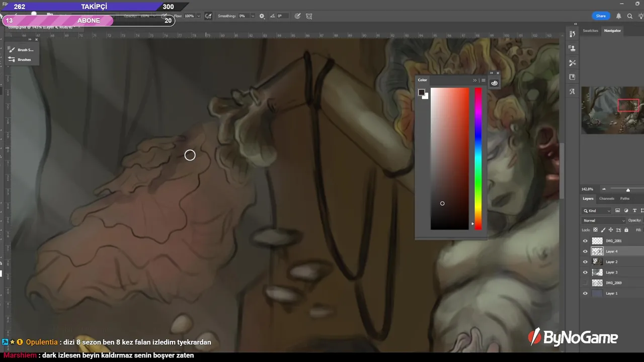Open the notifications bell
Viewport: 644px width, 362px height.
click(619, 16)
